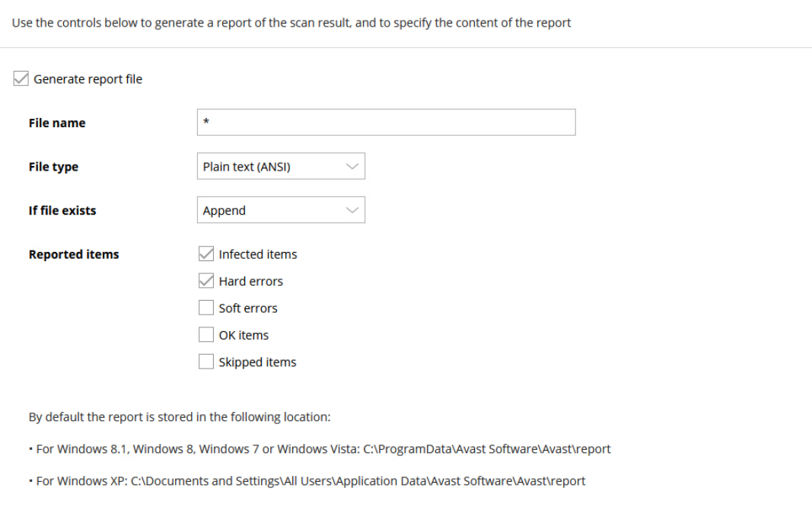Click the File name label
Viewport: 812px width, 520px height.
pos(57,123)
